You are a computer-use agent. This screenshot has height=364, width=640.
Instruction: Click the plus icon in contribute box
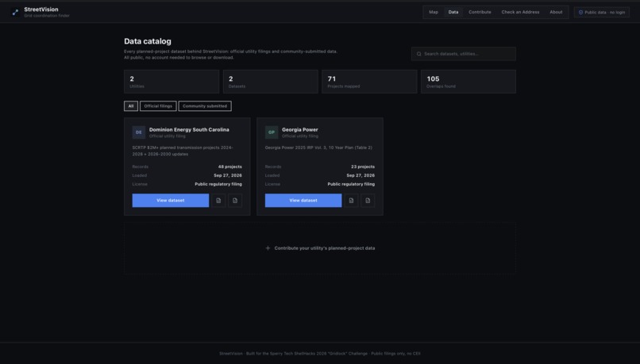pos(268,248)
